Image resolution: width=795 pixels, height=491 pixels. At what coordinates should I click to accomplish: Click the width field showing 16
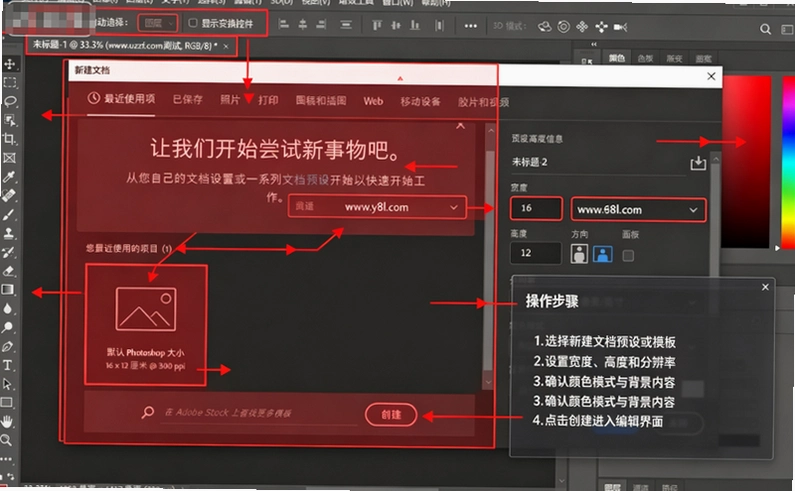pos(536,208)
